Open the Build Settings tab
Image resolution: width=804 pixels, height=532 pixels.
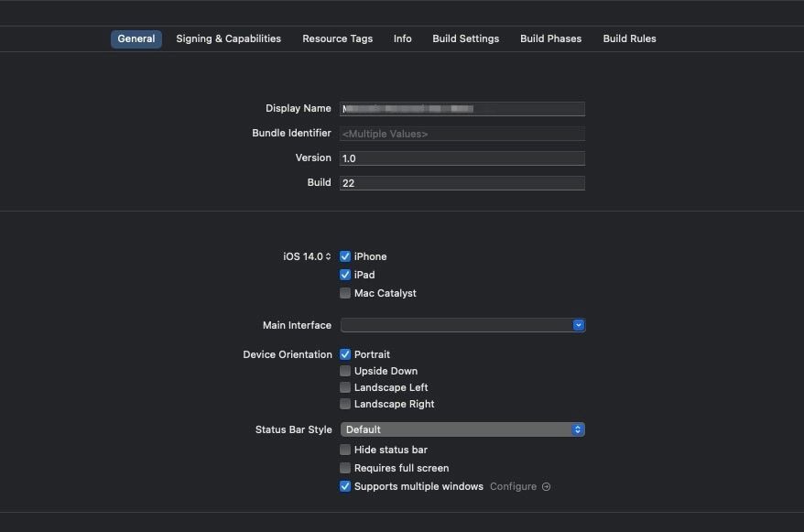pos(465,38)
